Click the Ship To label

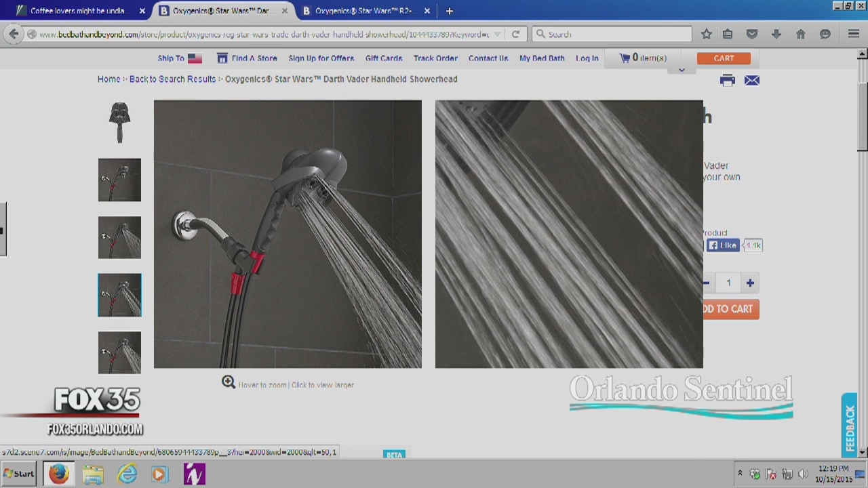pos(171,58)
